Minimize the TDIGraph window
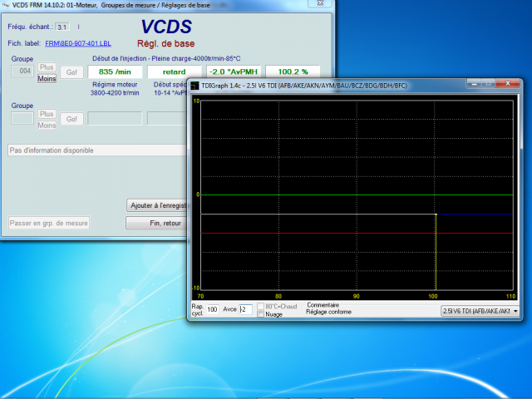 475,83
